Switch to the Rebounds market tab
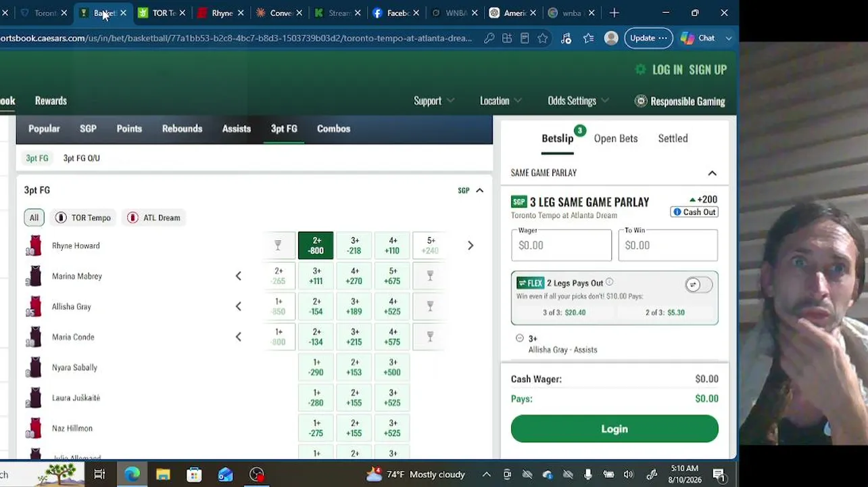868x487 pixels. (x=182, y=129)
